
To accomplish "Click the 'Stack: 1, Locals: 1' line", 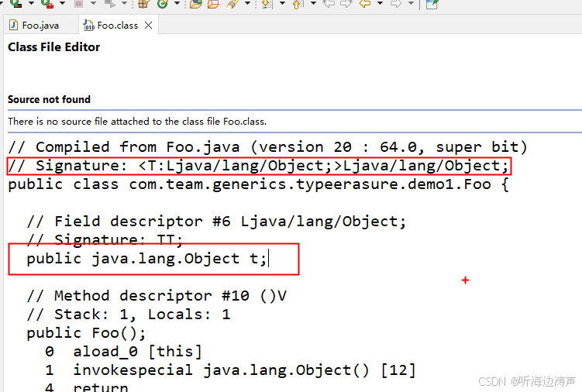I will click(129, 315).
